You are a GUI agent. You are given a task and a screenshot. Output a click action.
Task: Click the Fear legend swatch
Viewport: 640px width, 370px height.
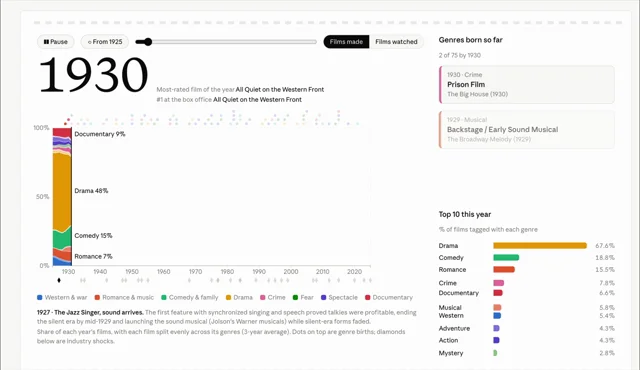tap(296, 297)
